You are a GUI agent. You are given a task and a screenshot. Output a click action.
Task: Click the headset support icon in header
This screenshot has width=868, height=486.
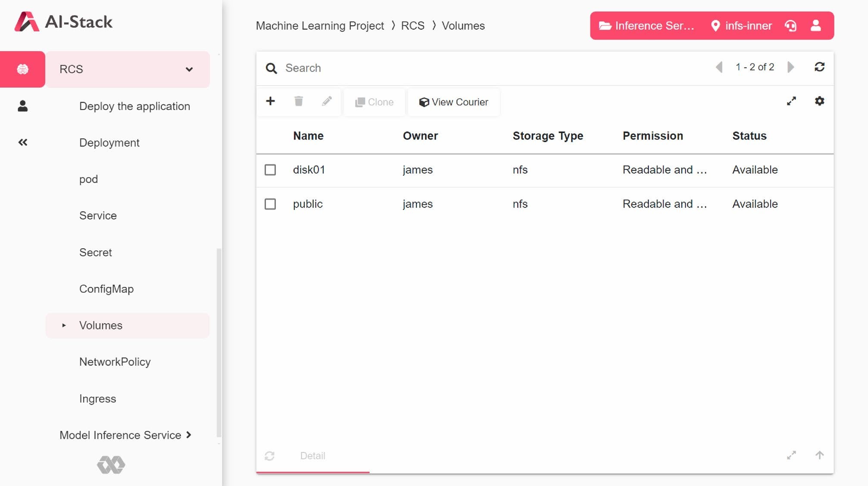(x=790, y=26)
